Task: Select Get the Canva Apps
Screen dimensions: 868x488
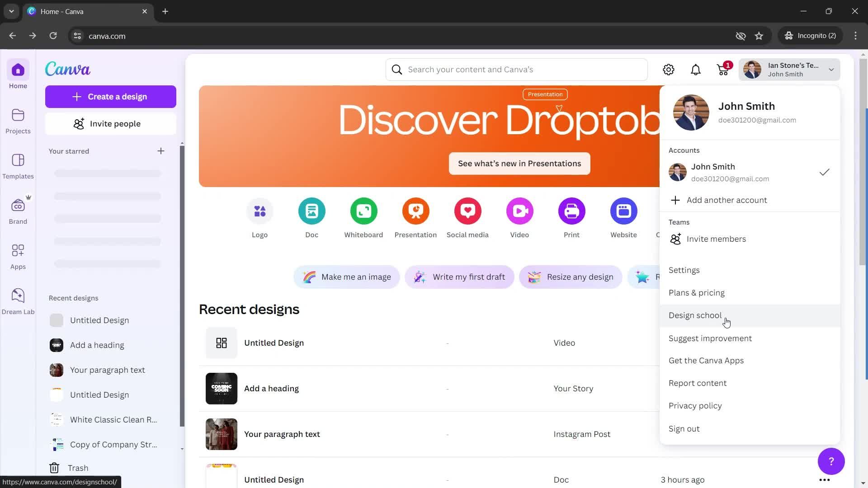Action: point(750,361)
